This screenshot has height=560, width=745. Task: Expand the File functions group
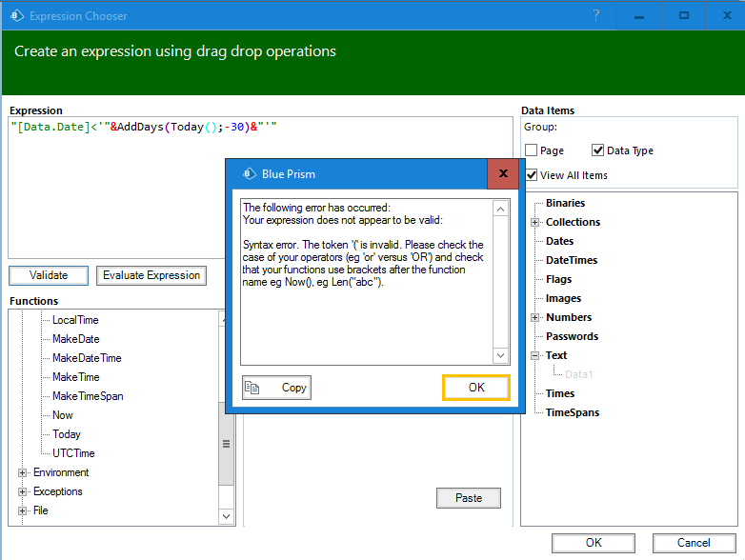tap(22, 510)
